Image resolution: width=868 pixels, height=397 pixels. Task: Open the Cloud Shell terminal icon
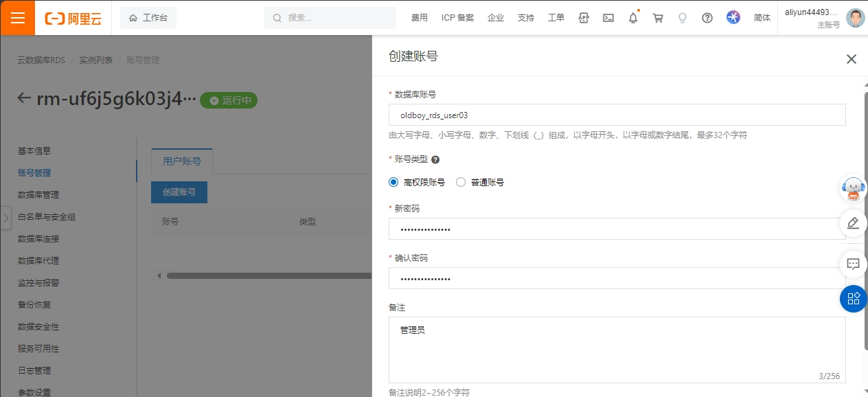coord(608,18)
